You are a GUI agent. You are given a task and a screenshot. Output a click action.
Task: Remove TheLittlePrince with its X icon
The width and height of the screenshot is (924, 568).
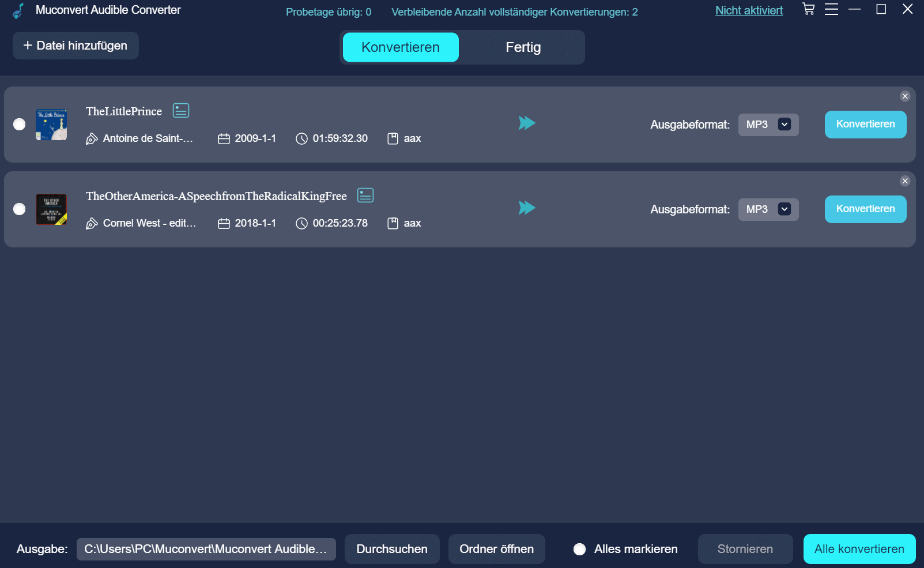[x=905, y=96]
